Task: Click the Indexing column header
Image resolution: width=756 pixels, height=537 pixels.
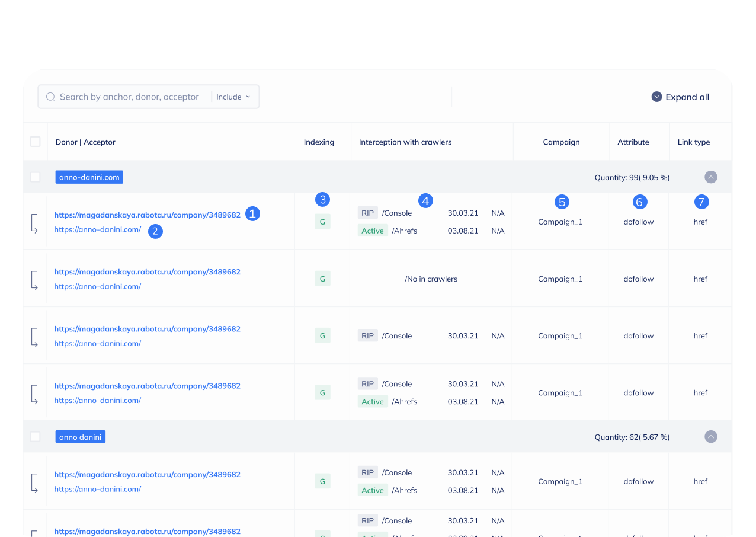Action: (x=319, y=142)
